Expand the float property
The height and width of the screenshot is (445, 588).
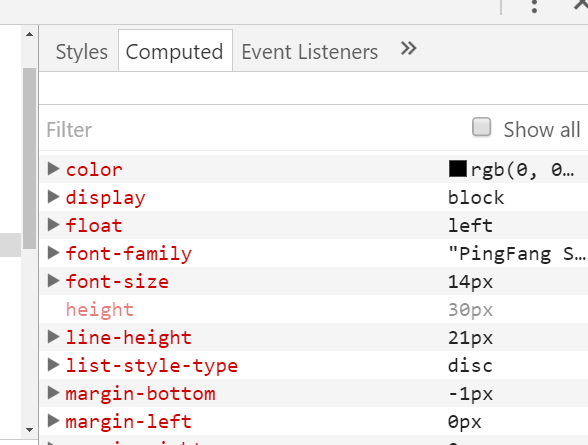[x=54, y=225]
